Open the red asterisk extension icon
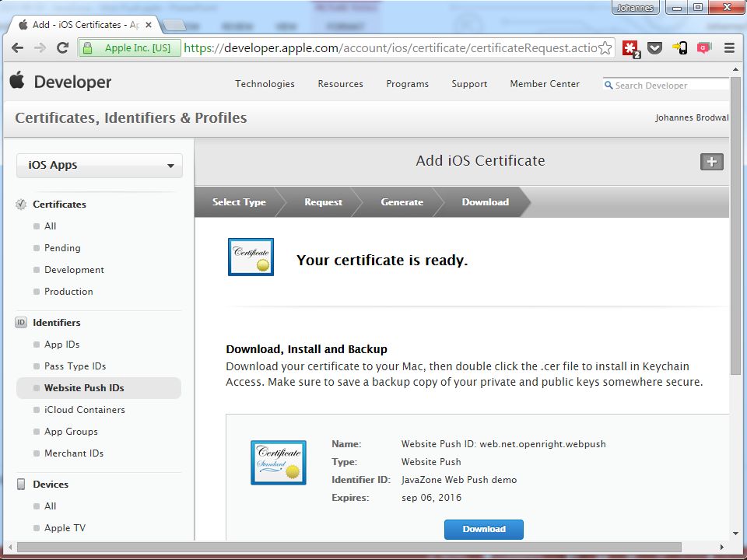 click(631, 48)
